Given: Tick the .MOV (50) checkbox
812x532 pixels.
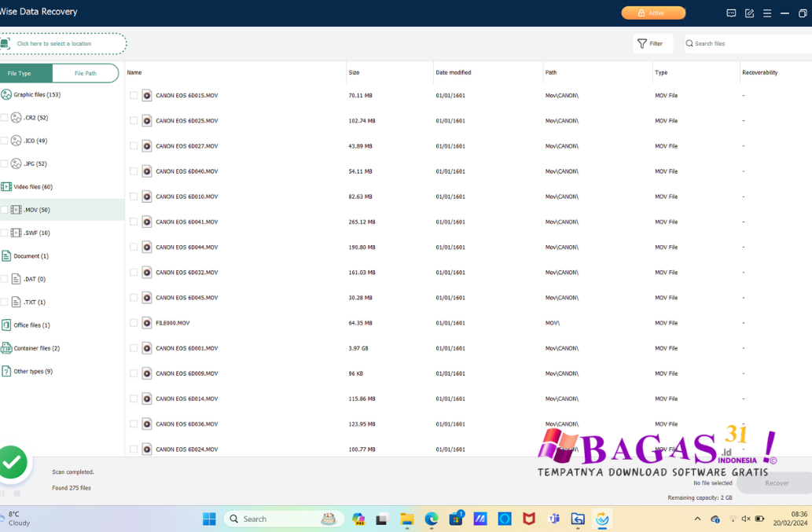Looking at the screenshot, I should point(4,210).
